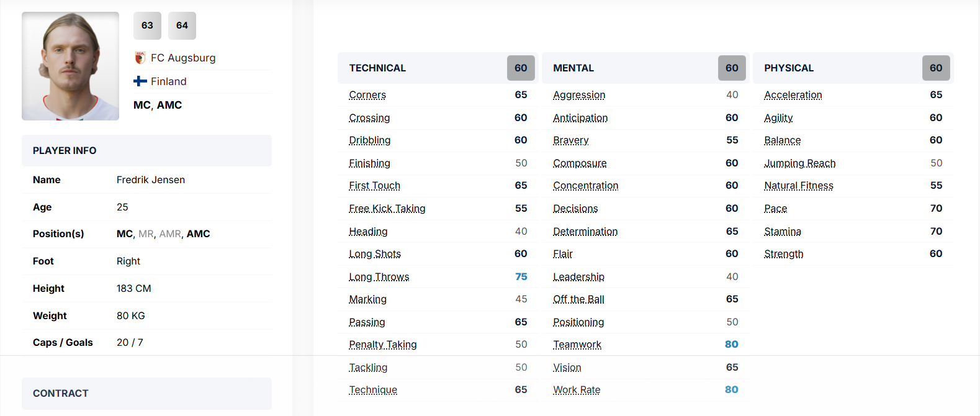Click the Mental section score badge
Screen dimensions: 980x416
(732, 68)
